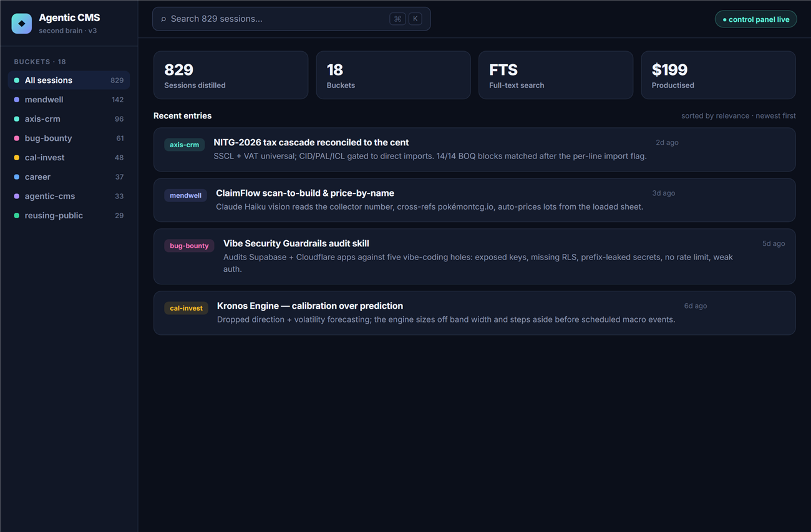The width and height of the screenshot is (811, 532).
Task: Click the 829 count next to All sessions
Action: click(117, 80)
